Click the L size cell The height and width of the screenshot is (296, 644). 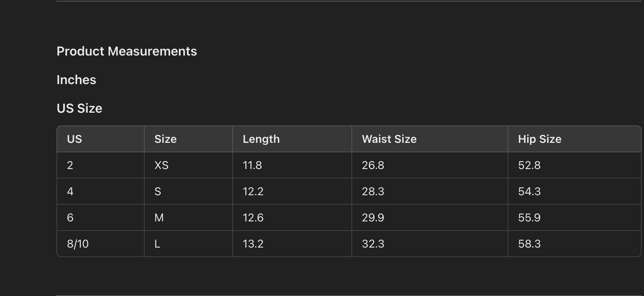point(157,244)
